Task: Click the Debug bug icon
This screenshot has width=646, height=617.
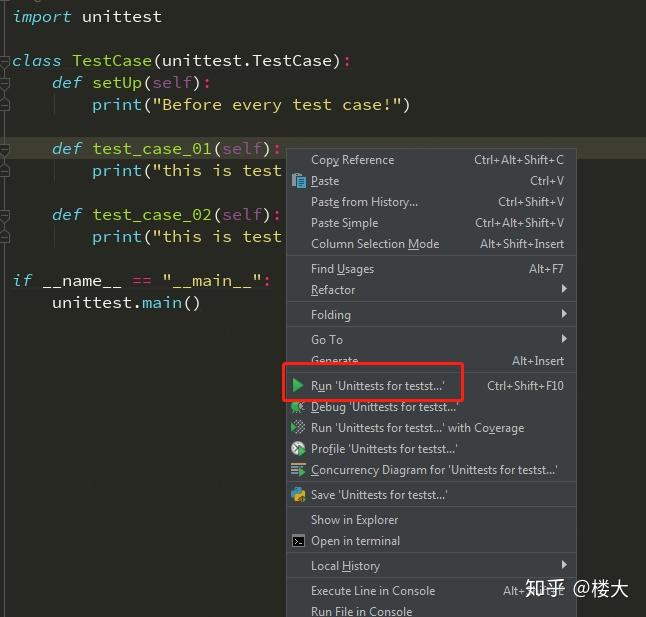Action: pyautogui.click(x=298, y=407)
